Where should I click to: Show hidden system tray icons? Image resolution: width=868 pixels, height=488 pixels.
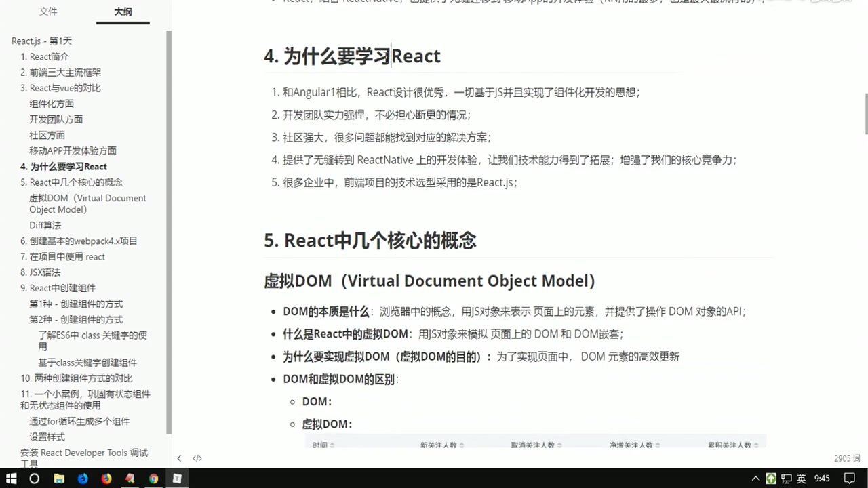pyautogui.click(x=755, y=478)
